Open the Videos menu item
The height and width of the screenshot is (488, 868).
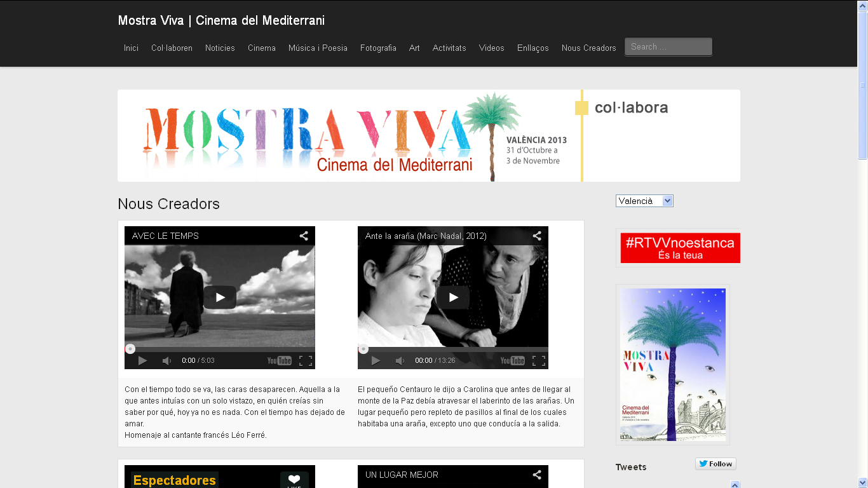click(x=492, y=48)
